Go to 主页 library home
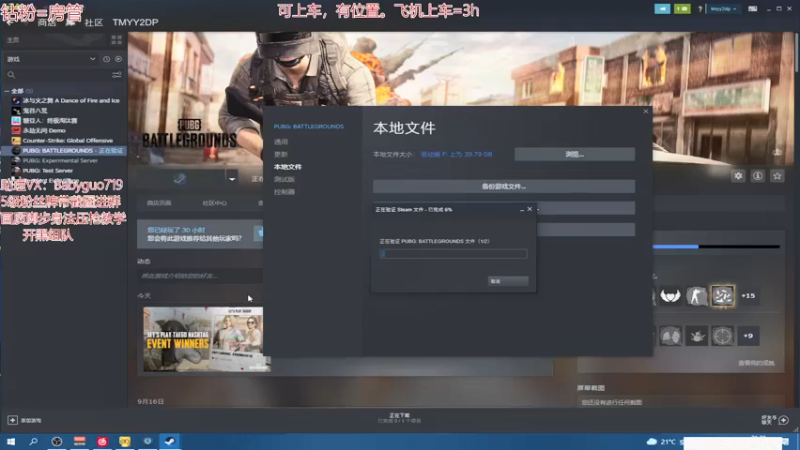The image size is (800, 450). click(13, 40)
